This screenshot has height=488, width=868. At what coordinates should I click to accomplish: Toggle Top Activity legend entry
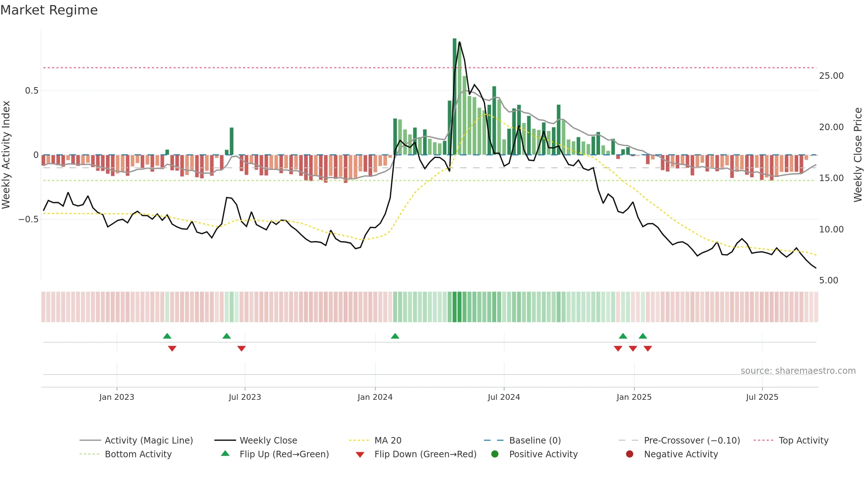pyautogui.click(x=791, y=440)
